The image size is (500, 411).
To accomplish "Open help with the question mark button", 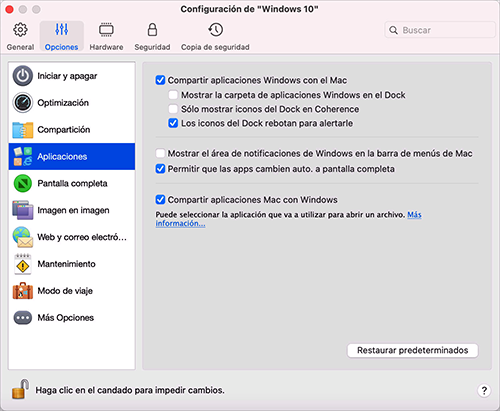I will 484,390.
